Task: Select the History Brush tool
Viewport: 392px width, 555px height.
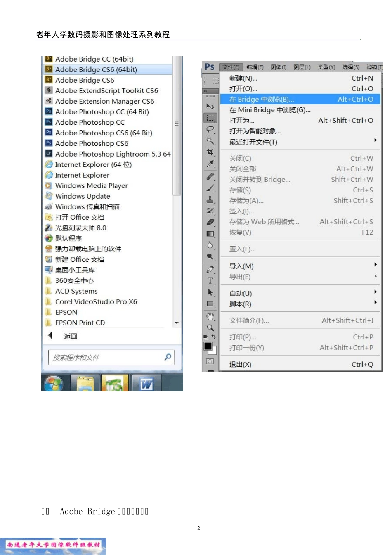Action: pyautogui.click(x=210, y=211)
